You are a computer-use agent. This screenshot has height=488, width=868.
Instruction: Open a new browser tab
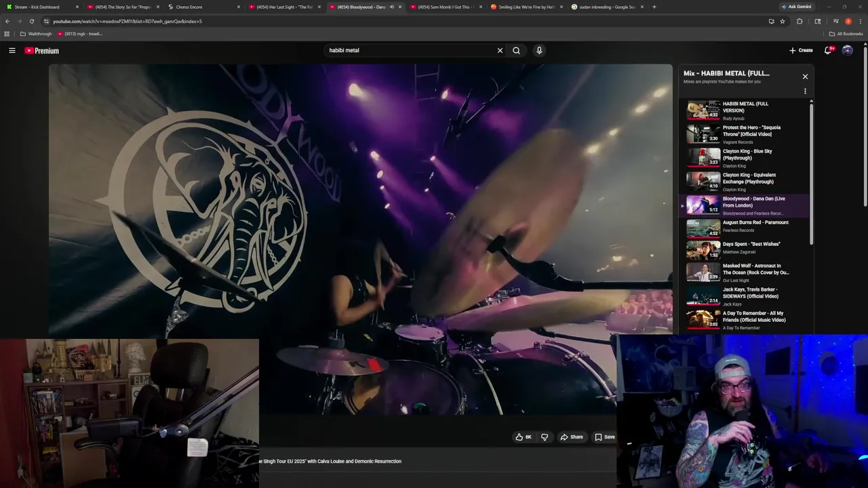(654, 7)
